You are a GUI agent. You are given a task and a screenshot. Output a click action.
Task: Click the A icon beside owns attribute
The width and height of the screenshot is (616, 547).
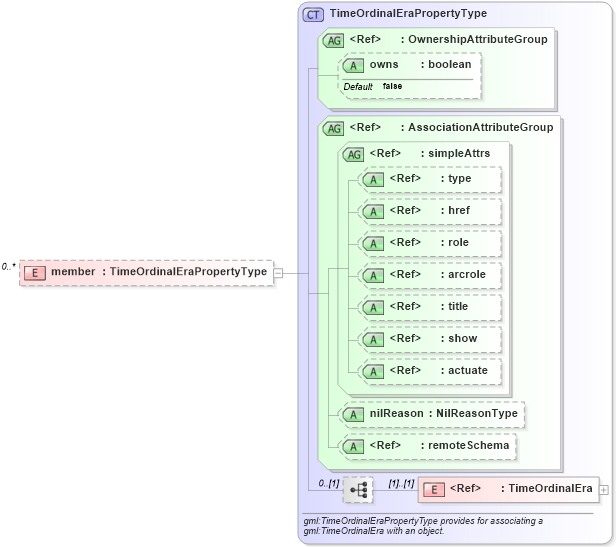(x=353, y=66)
